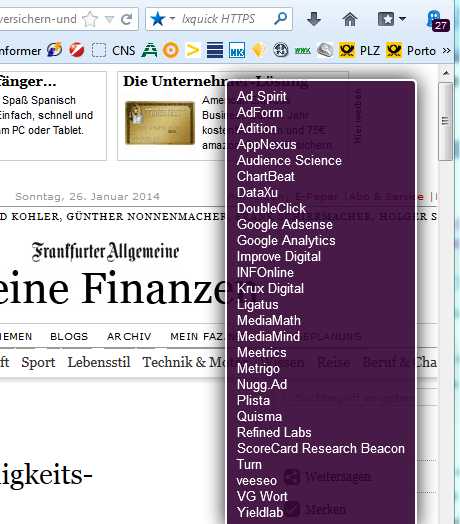Go to the Lebensstil section
Screen dimensions: 460x524
[99, 362]
